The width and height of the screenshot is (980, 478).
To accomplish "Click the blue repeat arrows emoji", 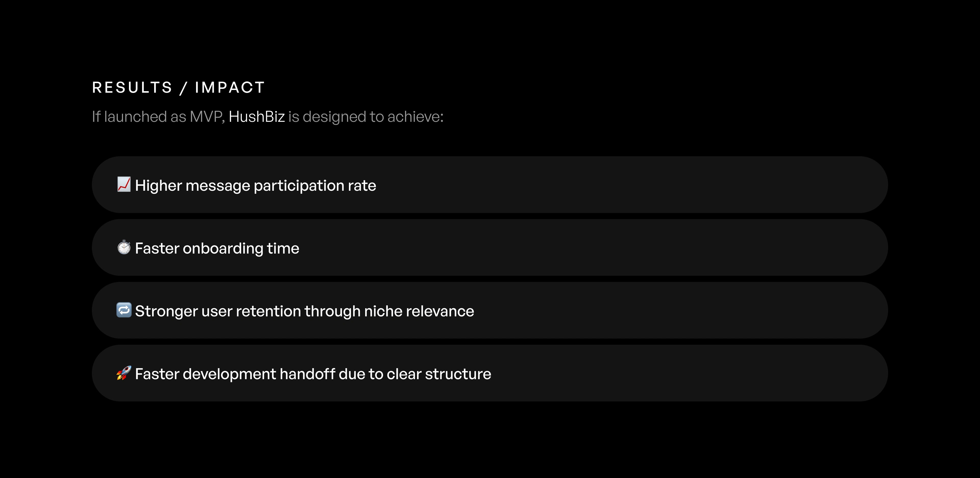I will [x=124, y=310].
